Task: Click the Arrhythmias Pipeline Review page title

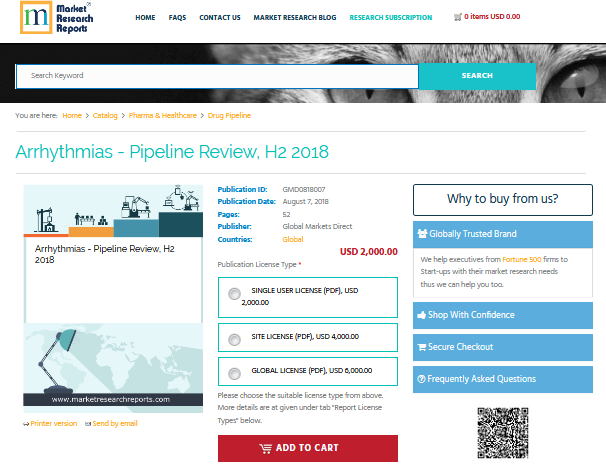Action: tap(172, 152)
